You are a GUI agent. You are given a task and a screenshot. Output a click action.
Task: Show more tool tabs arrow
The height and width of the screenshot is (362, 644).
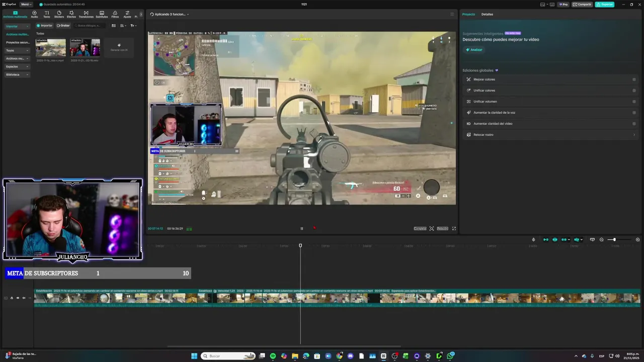point(141,15)
